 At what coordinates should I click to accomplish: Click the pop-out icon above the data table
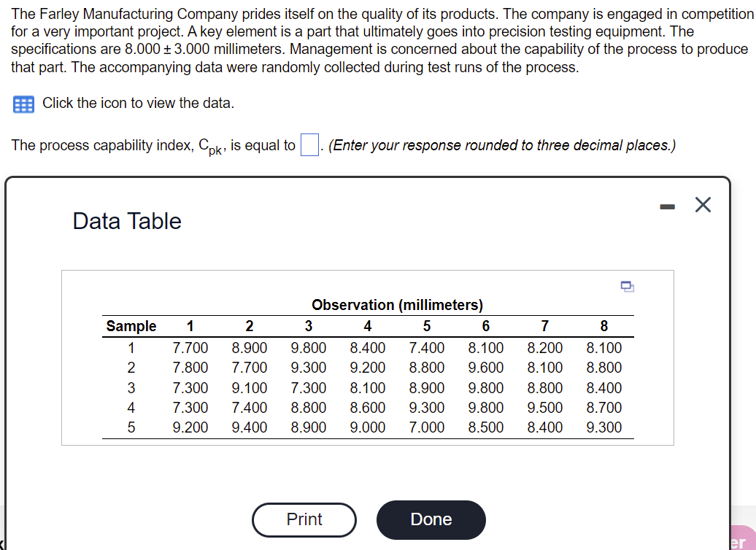[x=628, y=287]
